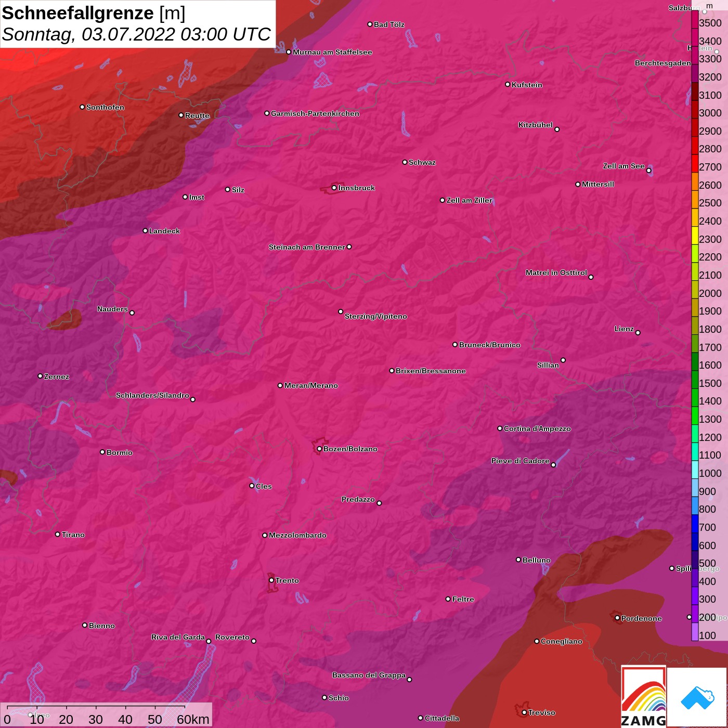Click the 1000 m cyan legend swatch
The width and height of the screenshot is (728, 728).
point(695,470)
